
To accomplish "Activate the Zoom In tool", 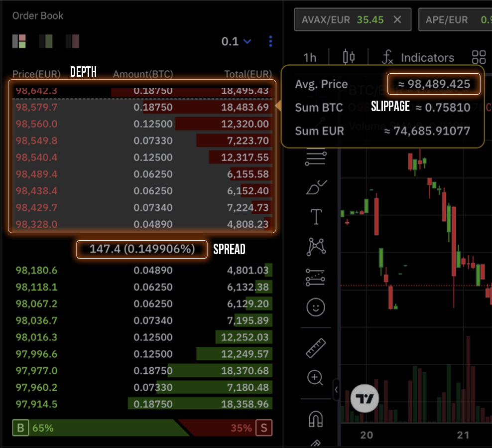I will (315, 378).
